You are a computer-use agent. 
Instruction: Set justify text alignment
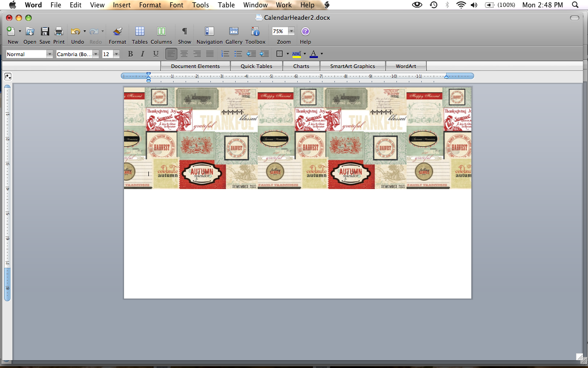coord(210,54)
